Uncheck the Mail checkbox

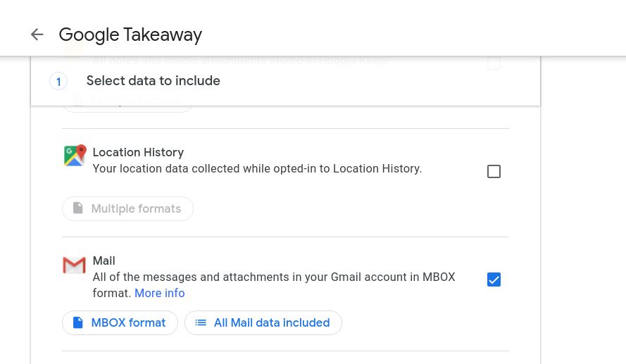494,280
